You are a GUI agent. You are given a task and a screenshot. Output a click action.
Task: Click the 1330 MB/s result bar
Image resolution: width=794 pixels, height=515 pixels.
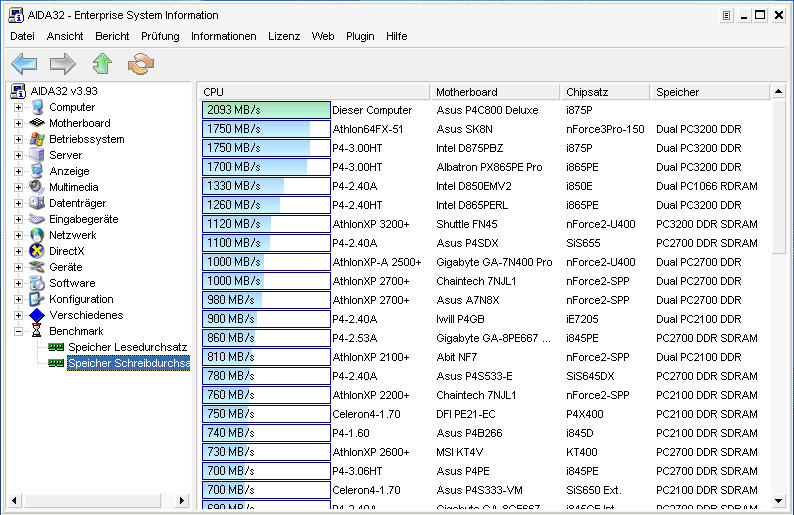pyautogui.click(x=266, y=186)
